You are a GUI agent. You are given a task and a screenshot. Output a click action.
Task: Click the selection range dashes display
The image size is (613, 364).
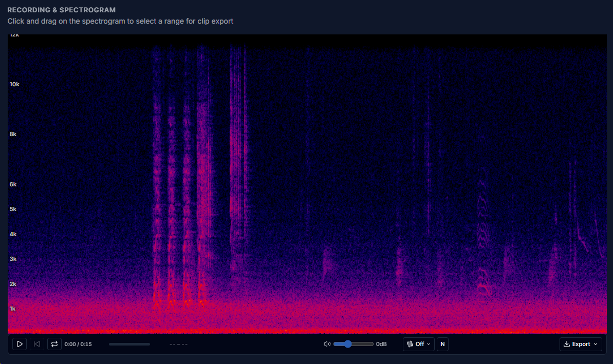point(178,344)
